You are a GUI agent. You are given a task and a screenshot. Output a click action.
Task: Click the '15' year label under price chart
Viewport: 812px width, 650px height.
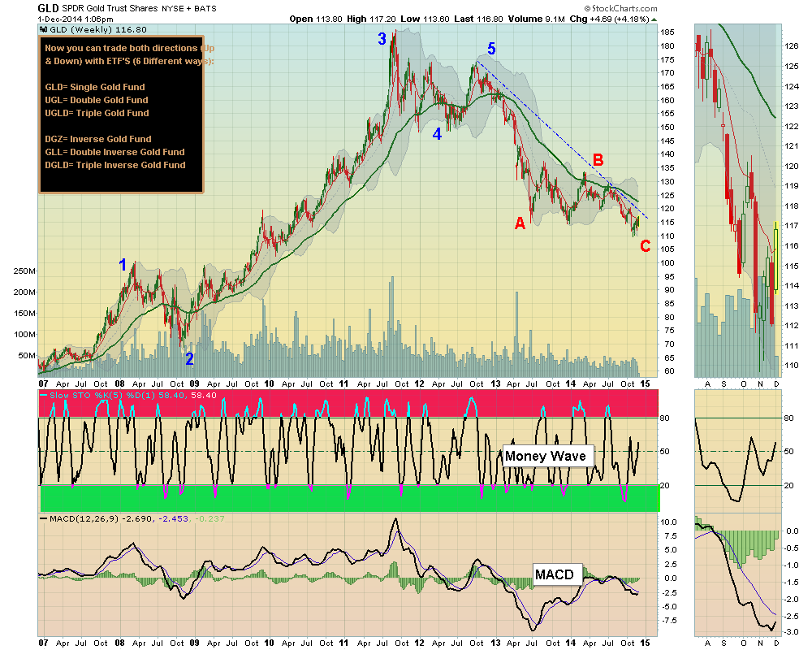point(645,383)
